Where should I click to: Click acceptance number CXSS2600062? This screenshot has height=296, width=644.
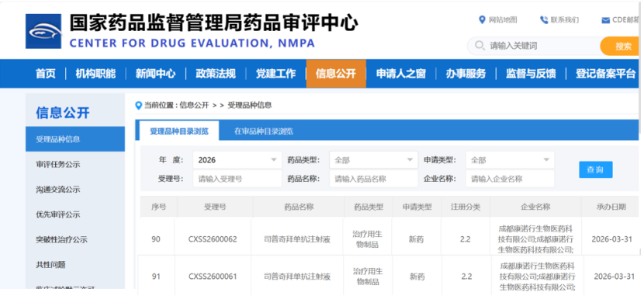tap(213, 239)
